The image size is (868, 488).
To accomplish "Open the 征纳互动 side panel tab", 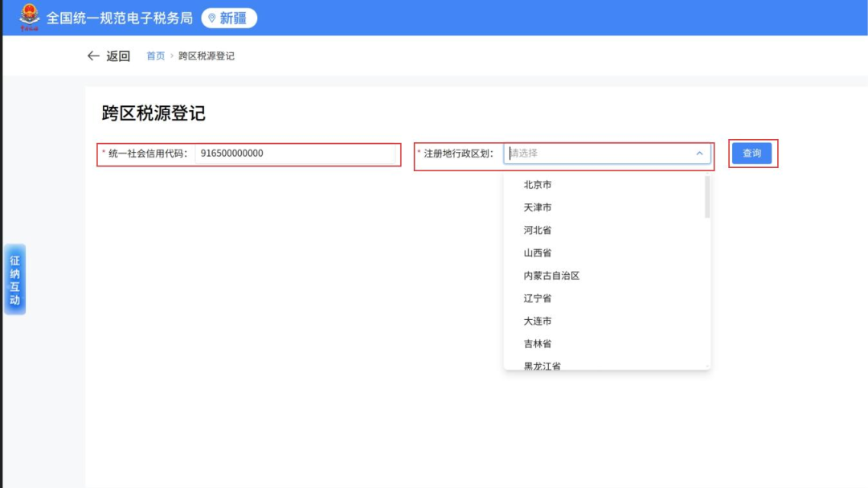I will (x=15, y=279).
